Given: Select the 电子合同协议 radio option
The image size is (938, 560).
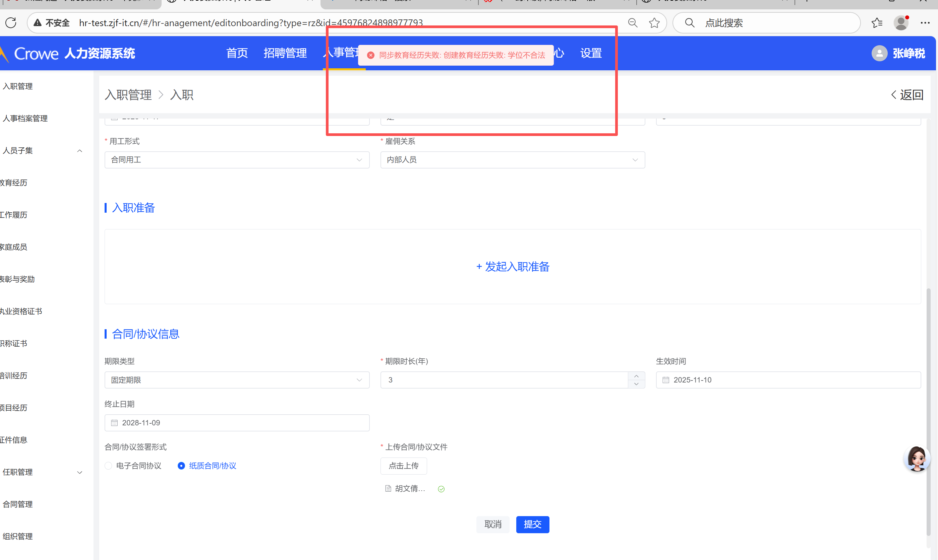Looking at the screenshot, I should click(108, 466).
